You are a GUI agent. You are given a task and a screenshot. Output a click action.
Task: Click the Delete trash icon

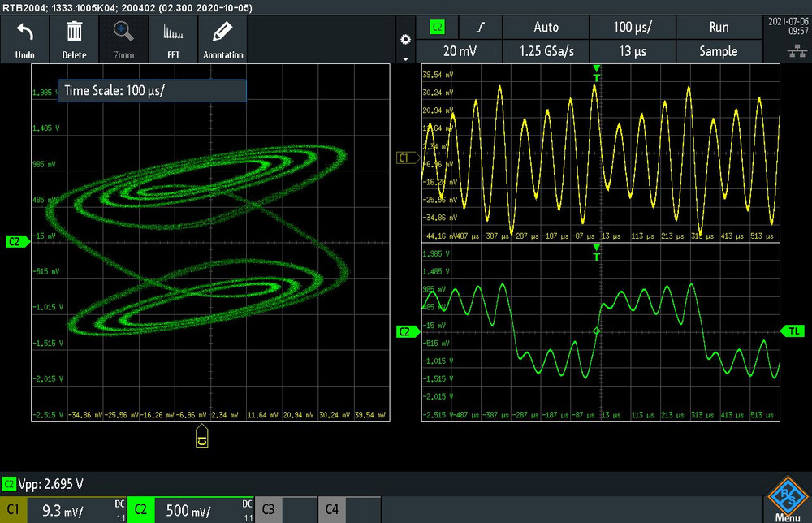(x=74, y=40)
